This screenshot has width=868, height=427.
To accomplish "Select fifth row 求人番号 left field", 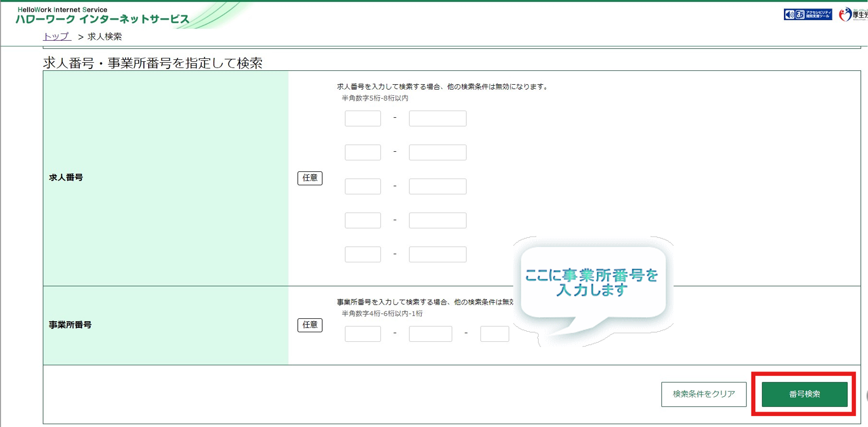I will click(x=362, y=254).
